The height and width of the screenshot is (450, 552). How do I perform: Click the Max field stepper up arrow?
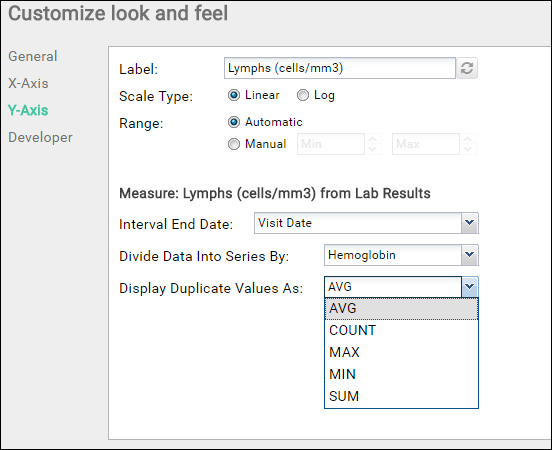click(468, 139)
